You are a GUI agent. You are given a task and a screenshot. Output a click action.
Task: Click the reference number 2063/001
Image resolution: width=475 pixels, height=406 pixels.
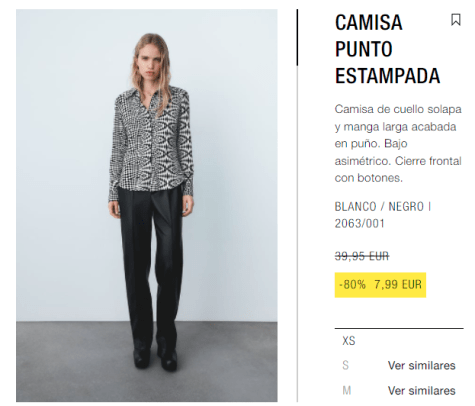[x=360, y=223]
